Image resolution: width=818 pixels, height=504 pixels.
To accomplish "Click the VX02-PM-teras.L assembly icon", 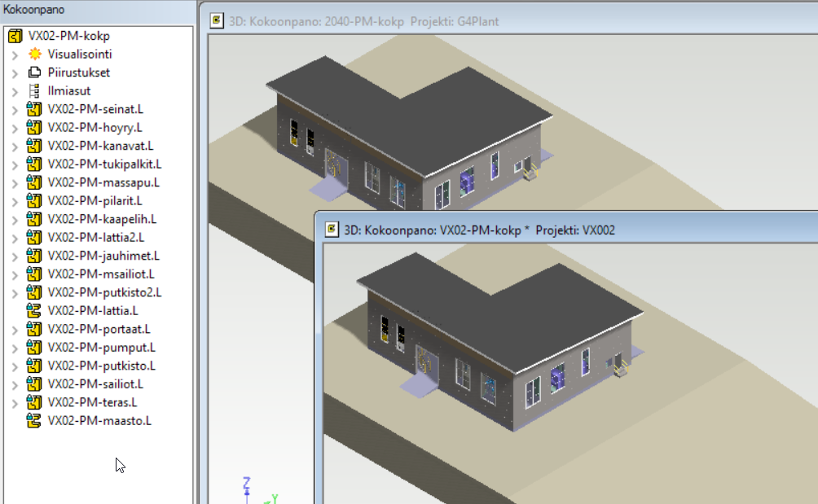I will (34, 402).
